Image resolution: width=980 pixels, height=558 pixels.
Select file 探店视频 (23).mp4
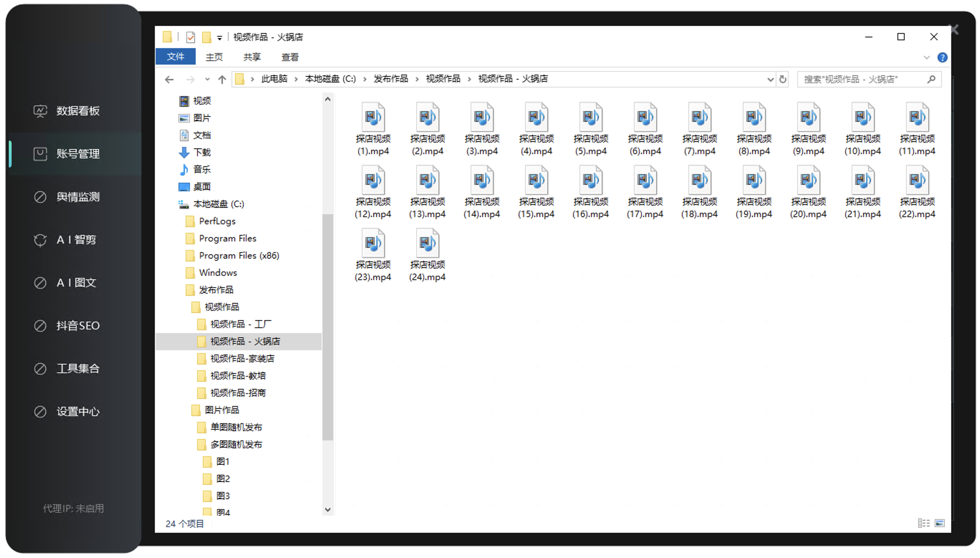tap(373, 255)
